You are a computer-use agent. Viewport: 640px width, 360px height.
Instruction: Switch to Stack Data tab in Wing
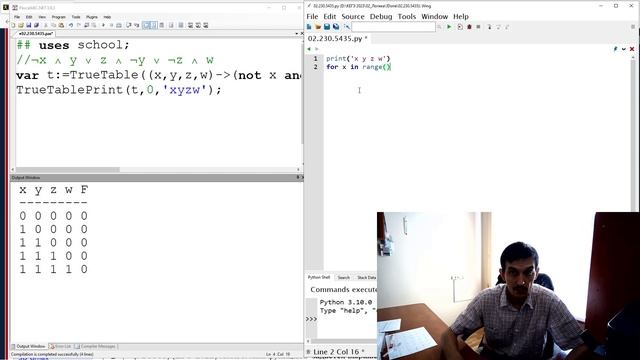(x=366, y=278)
